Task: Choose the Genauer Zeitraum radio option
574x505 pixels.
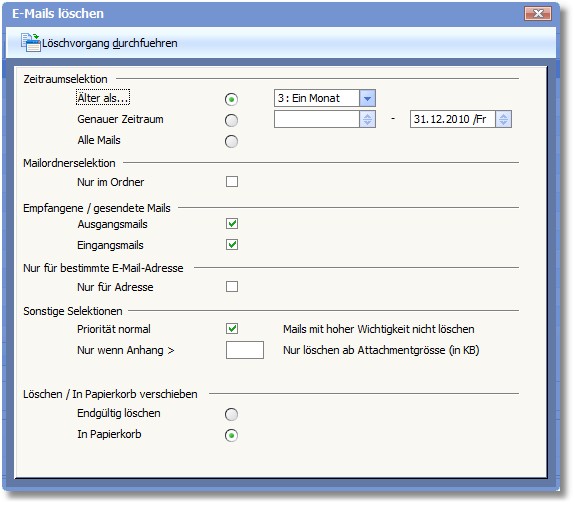Action: point(231,120)
